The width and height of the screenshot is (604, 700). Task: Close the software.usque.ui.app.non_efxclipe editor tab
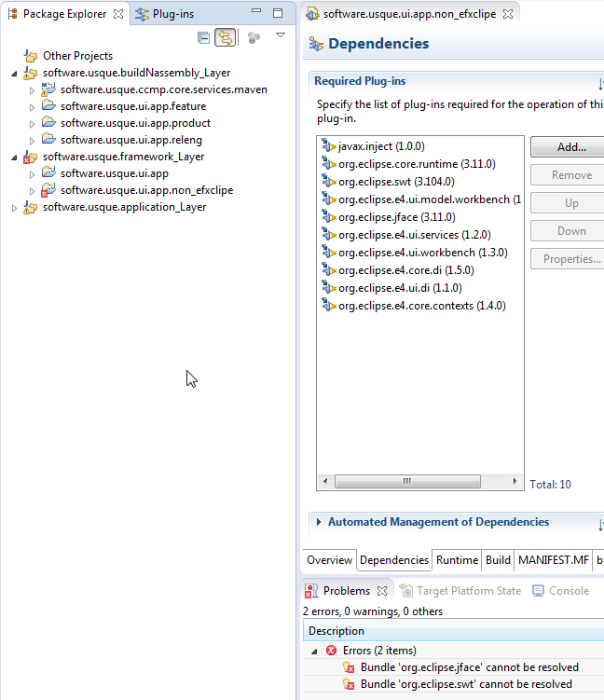click(508, 14)
